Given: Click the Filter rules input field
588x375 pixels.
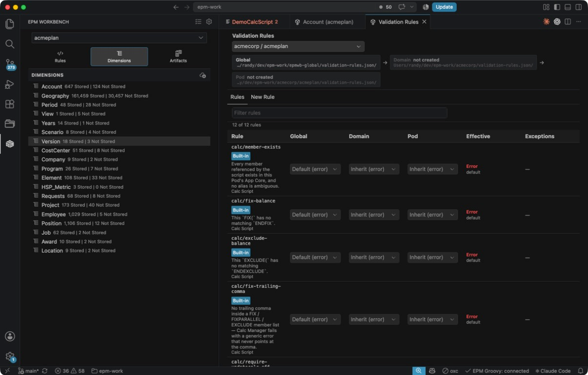Looking at the screenshot, I should point(340,113).
